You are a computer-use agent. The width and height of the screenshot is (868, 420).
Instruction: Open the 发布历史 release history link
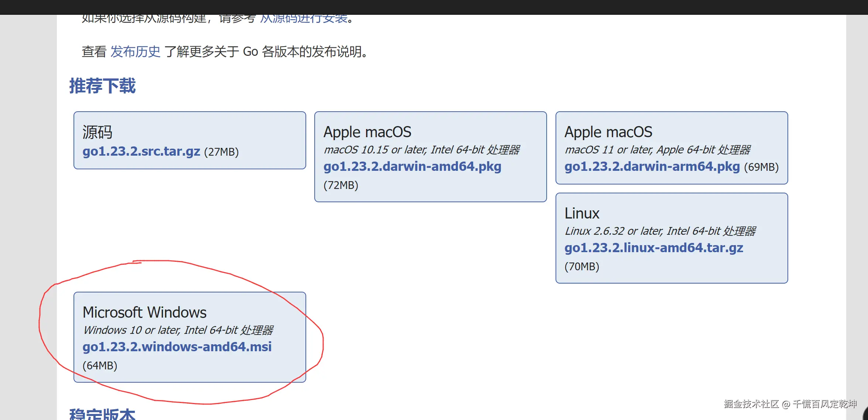point(135,52)
